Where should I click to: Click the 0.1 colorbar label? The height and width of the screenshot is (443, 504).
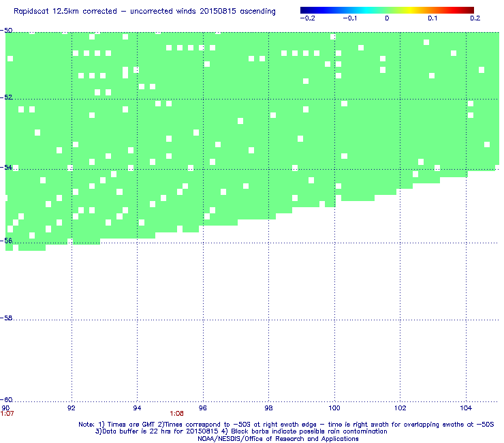point(432,18)
